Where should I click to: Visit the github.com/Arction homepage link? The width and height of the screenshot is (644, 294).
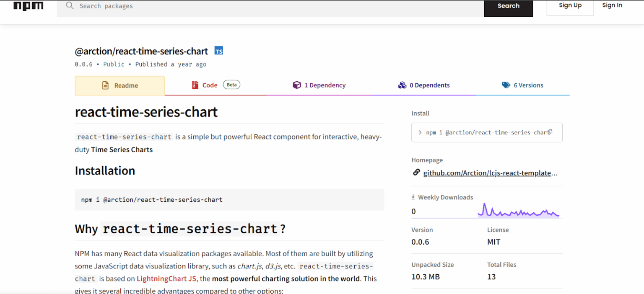coord(491,173)
